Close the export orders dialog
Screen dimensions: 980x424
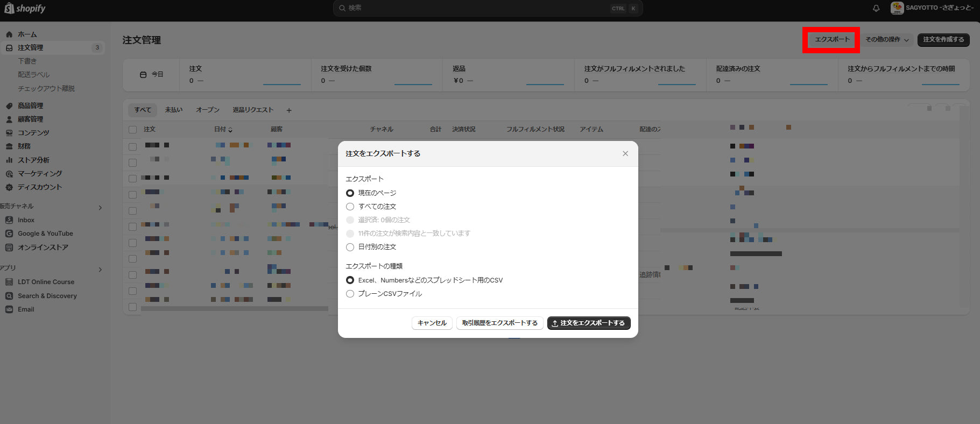(x=625, y=154)
